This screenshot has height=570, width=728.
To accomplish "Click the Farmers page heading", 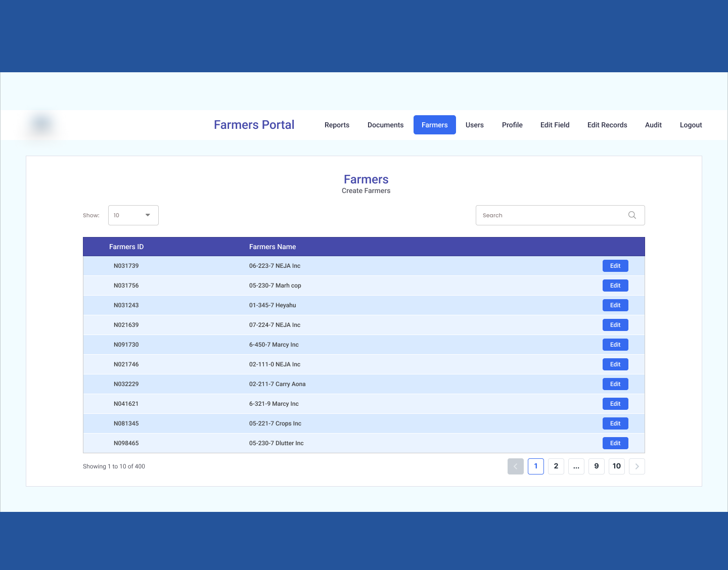I will (366, 179).
